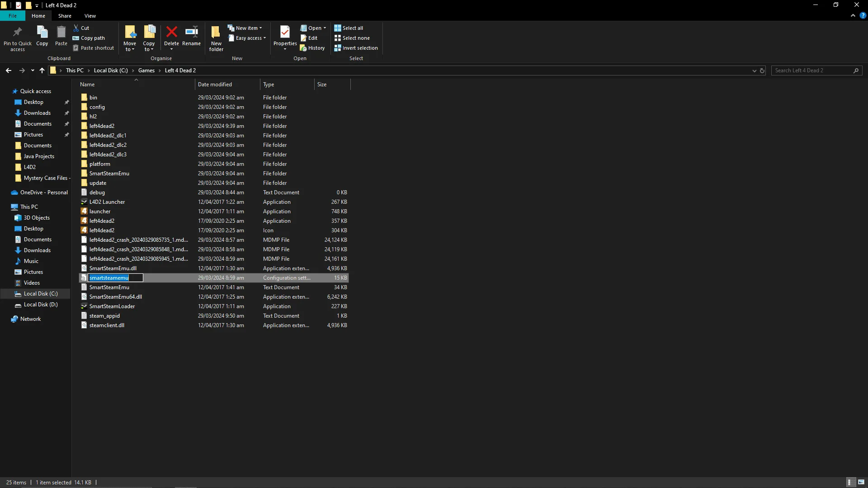Delete the selected file with red X

(x=171, y=32)
